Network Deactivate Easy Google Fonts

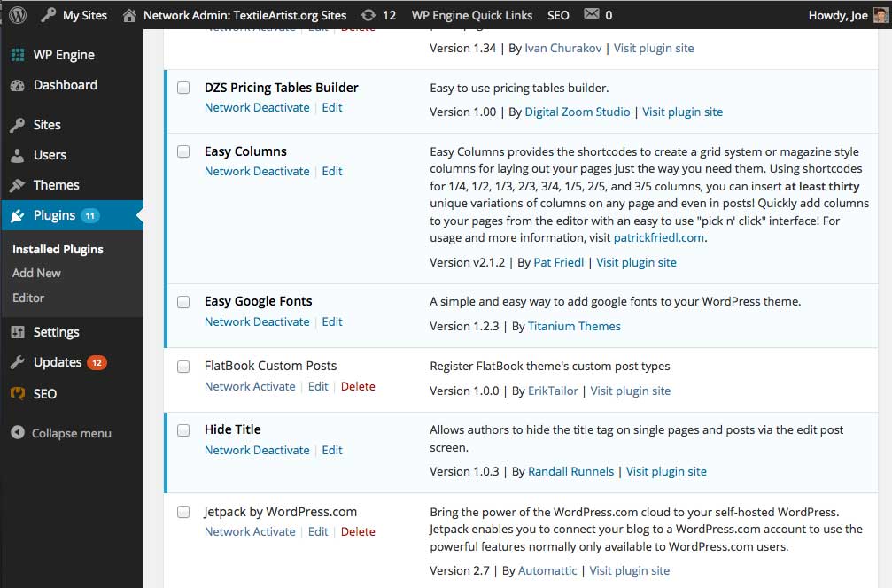click(257, 321)
